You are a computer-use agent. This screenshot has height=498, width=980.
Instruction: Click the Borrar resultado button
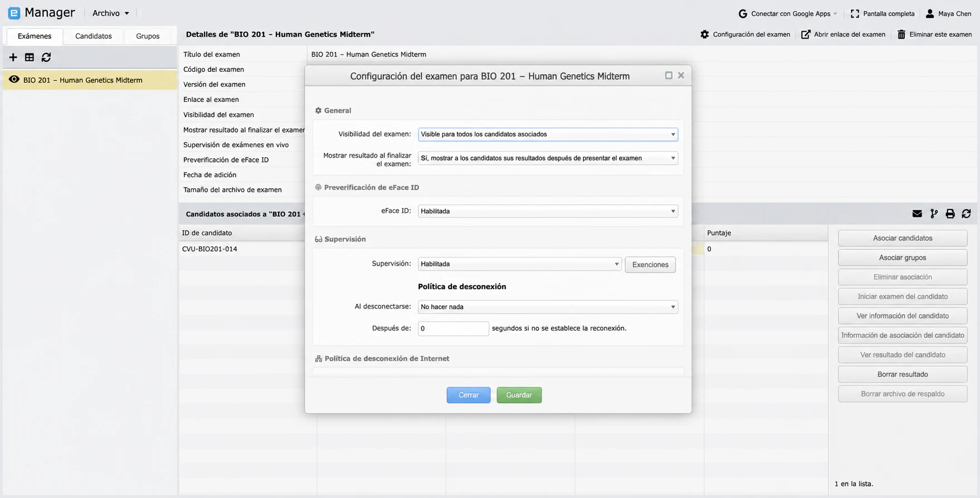pyautogui.click(x=903, y=374)
